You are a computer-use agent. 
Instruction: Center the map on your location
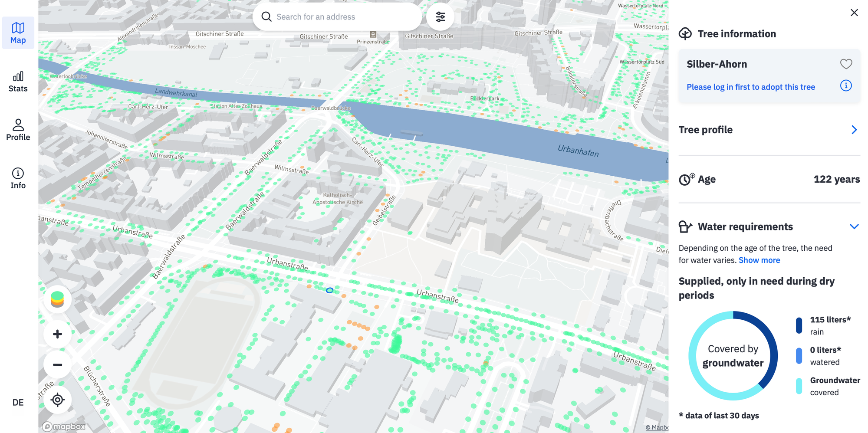click(57, 400)
